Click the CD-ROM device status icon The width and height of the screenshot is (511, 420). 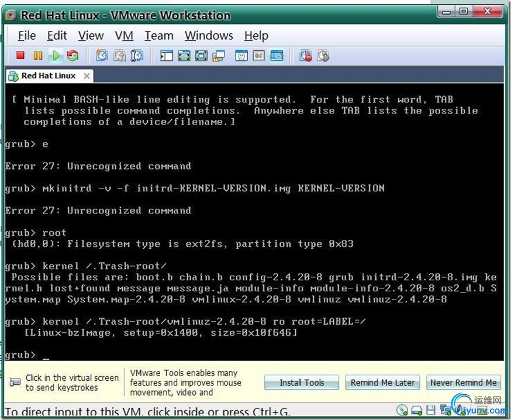coord(402,410)
